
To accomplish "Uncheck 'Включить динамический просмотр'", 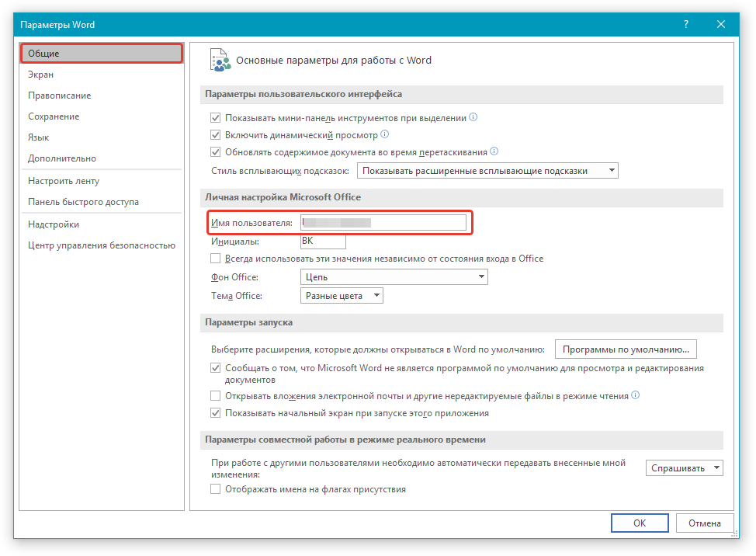I will click(x=216, y=135).
